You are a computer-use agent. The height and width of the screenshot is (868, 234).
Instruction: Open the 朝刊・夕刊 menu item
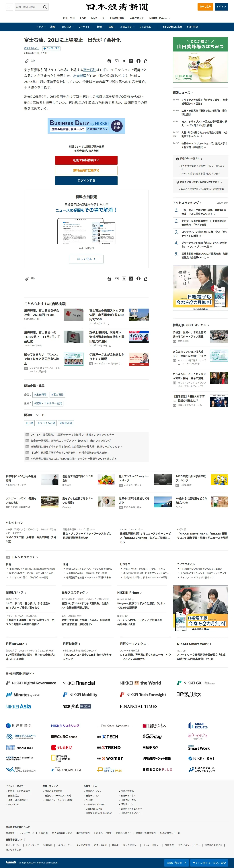click(x=69, y=18)
